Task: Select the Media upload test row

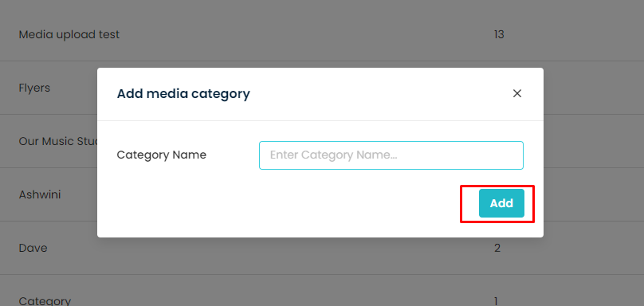Action: tap(322, 34)
